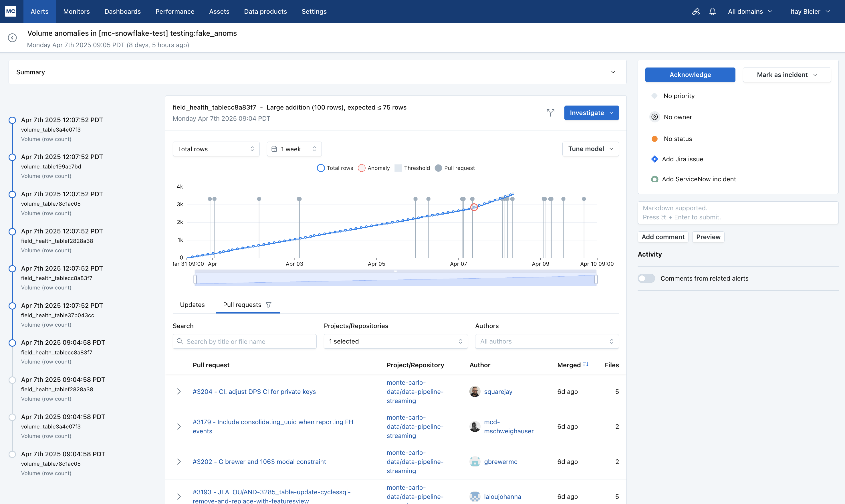Click the Acknowledge button

pyautogui.click(x=690, y=75)
